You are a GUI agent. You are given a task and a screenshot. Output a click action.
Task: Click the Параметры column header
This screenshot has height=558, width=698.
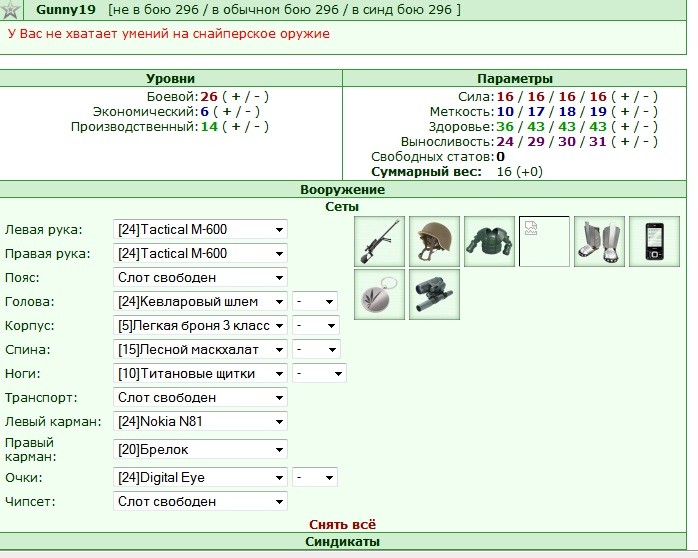(515, 79)
